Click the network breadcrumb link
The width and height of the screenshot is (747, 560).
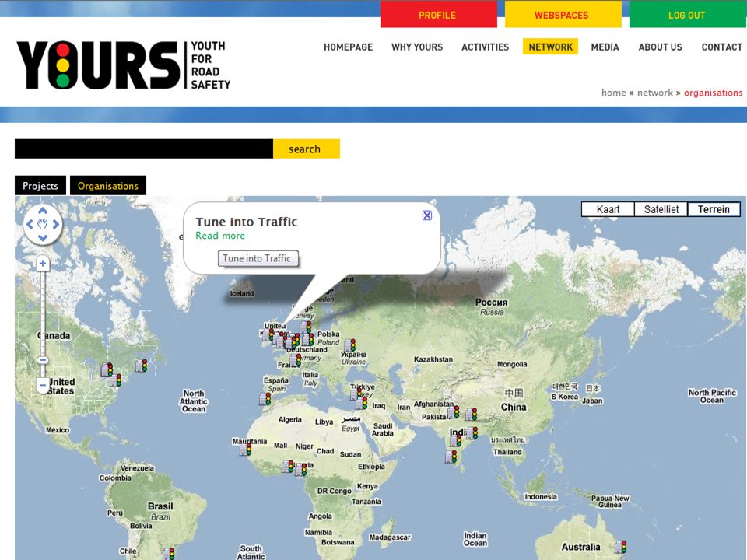pos(655,93)
